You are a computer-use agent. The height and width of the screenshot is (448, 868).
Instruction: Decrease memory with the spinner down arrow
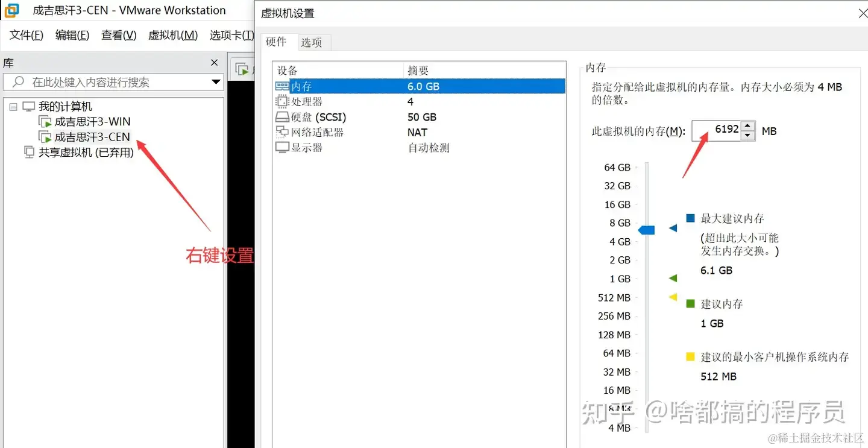[747, 135]
